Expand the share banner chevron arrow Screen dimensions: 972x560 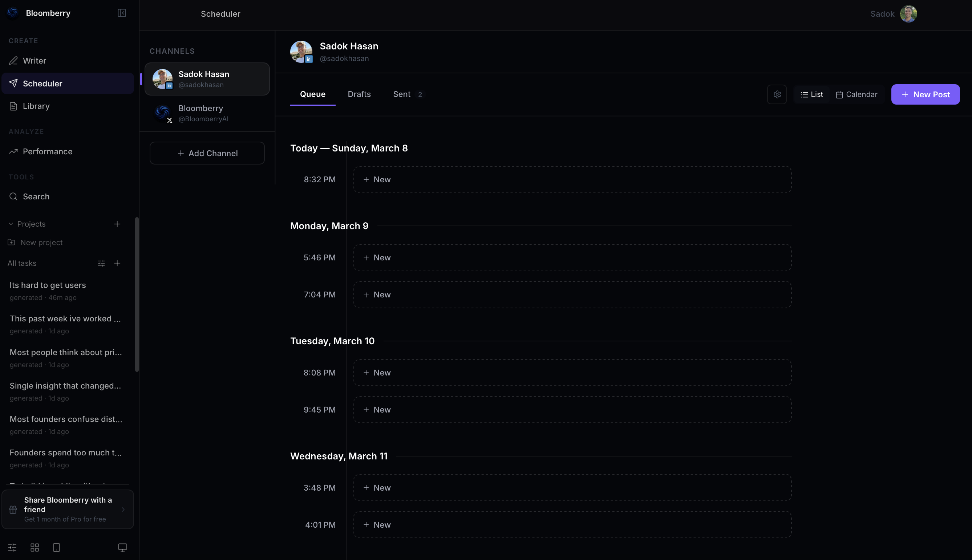point(123,510)
